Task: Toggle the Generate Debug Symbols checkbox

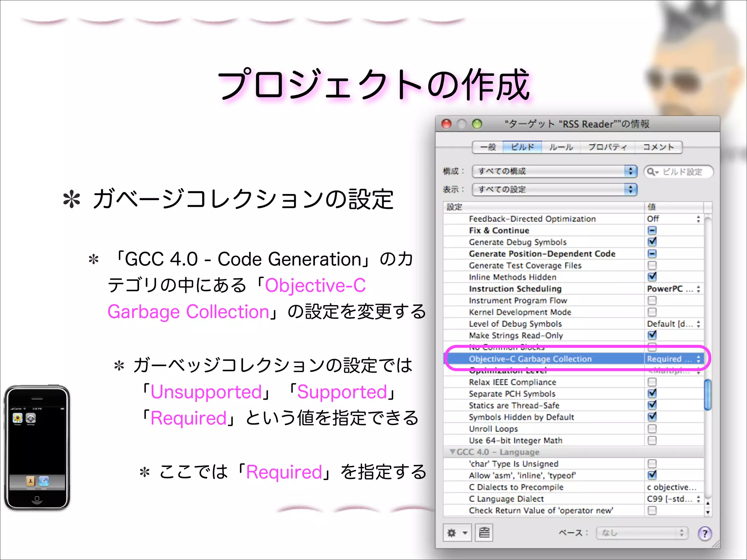Action: (652, 242)
